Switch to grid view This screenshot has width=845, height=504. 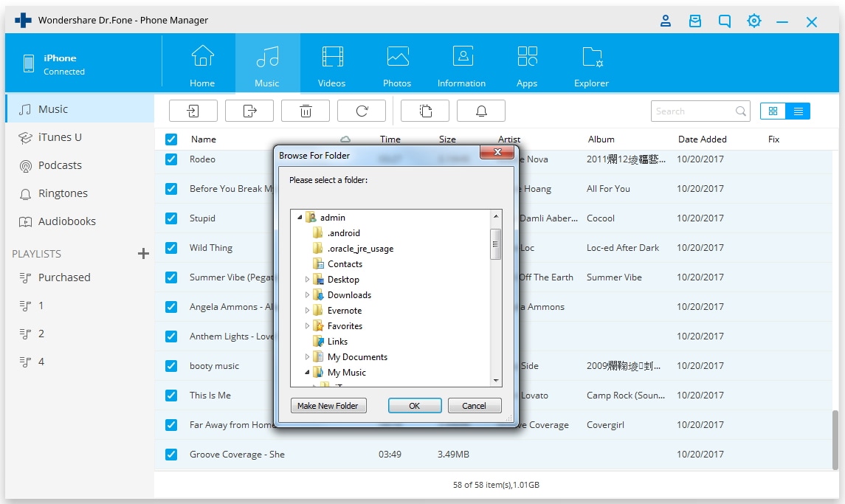(773, 111)
